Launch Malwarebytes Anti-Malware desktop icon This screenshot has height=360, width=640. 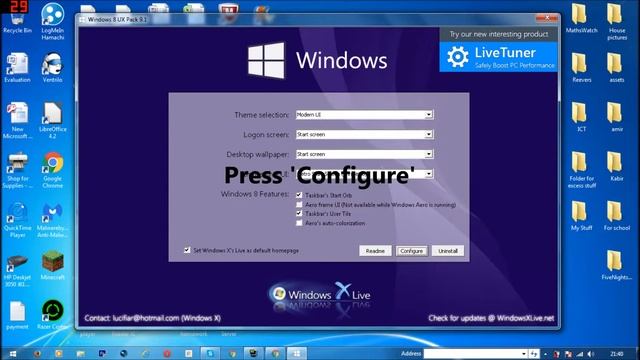coord(53,220)
